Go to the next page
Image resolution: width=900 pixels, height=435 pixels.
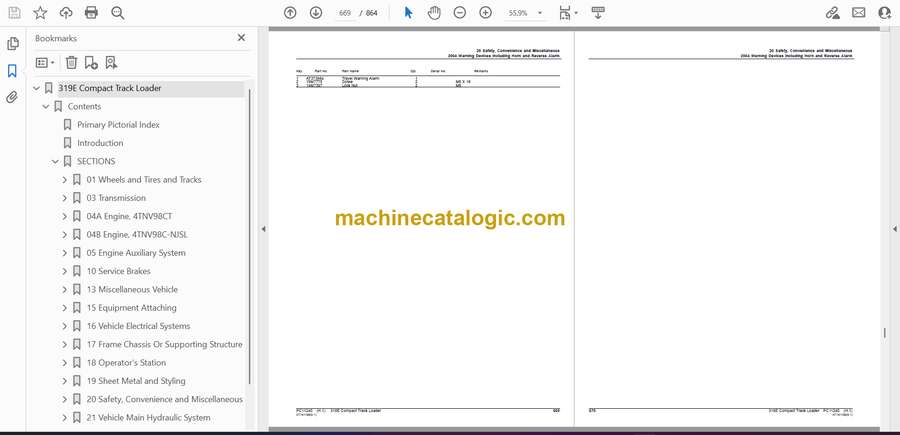click(x=316, y=13)
